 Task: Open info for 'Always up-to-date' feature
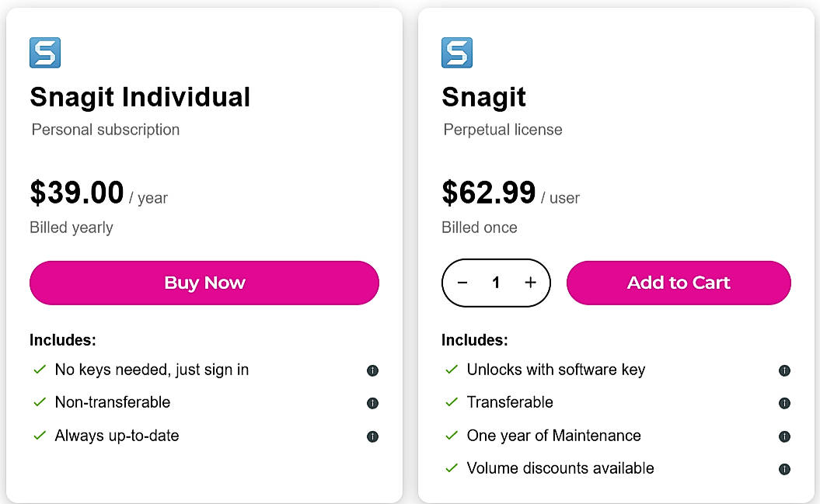point(372,436)
